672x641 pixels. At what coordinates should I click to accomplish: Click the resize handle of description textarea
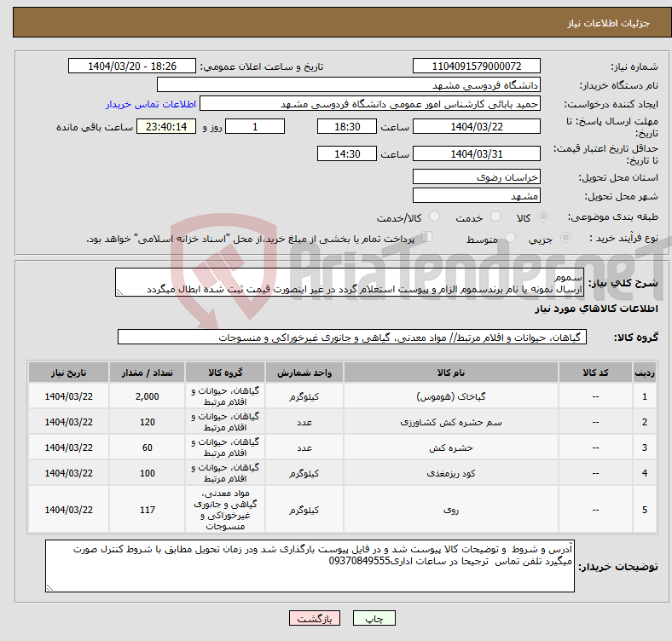(119, 292)
